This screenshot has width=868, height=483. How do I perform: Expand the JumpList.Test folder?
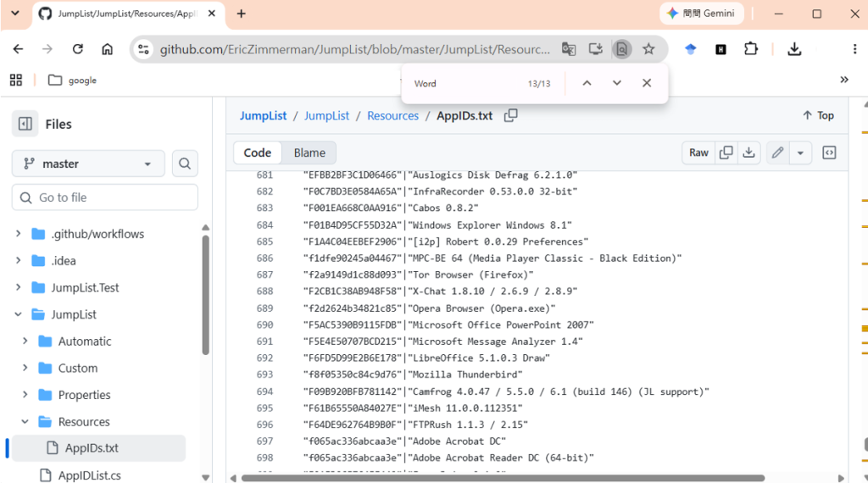(x=19, y=287)
